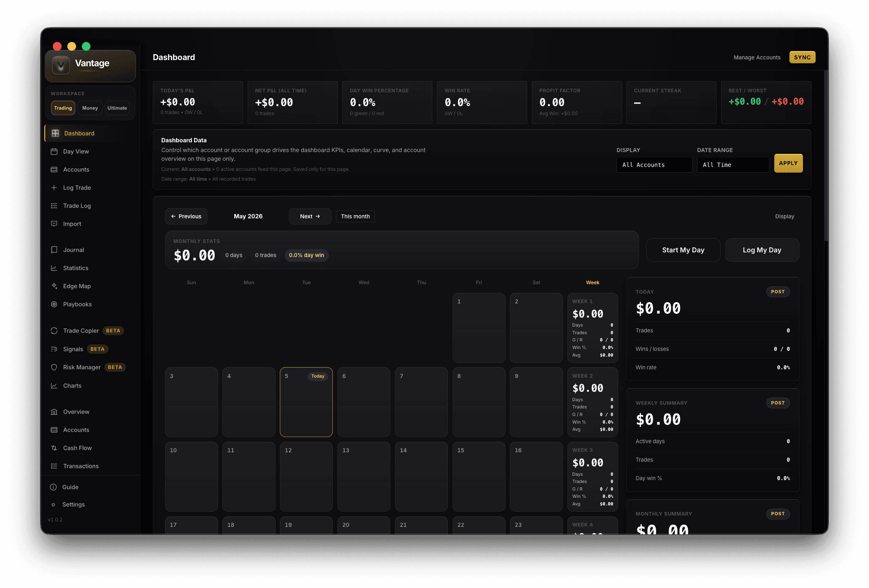Image resolution: width=869 pixels, height=588 pixels.
Task: Open the Journal page
Action: (90, 250)
